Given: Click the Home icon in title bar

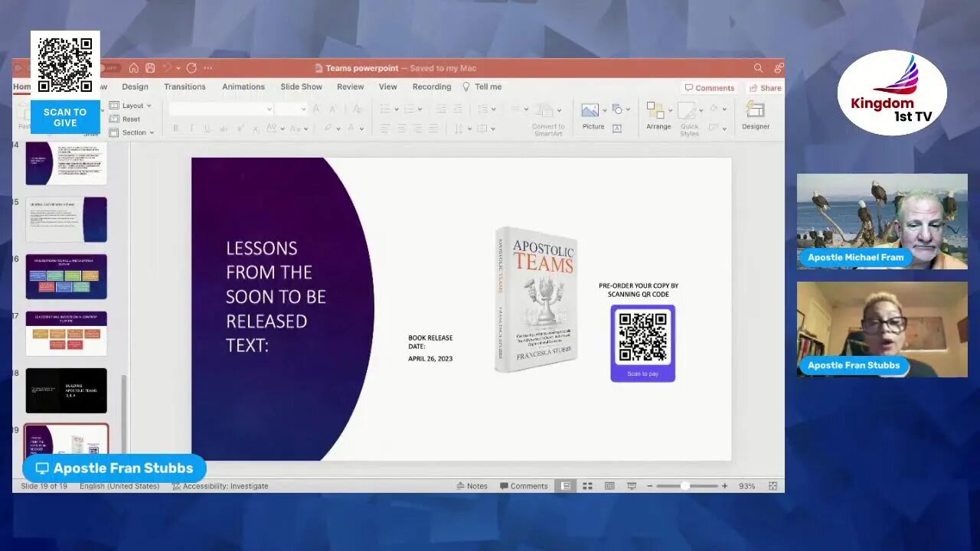Looking at the screenshot, I should pos(134,68).
